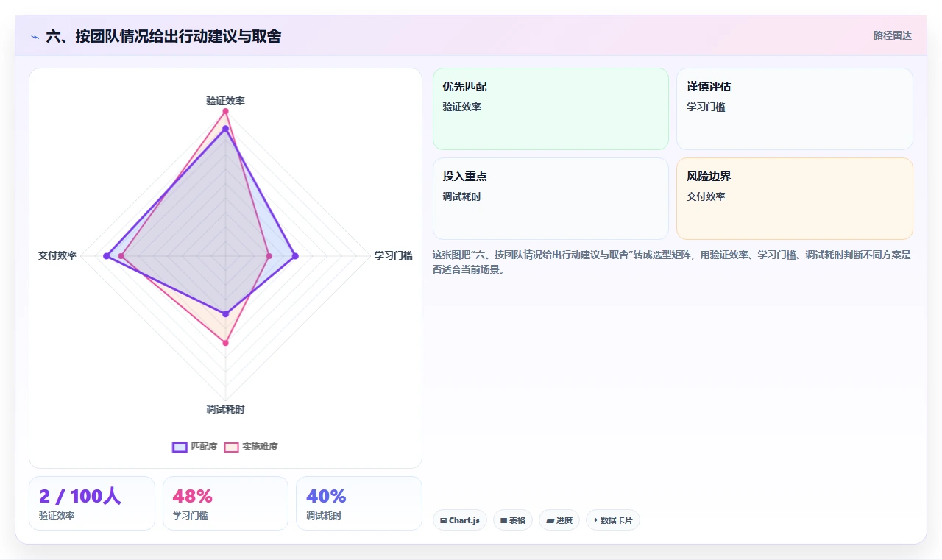Click the pink data point at radar top

[x=225, y=111]
